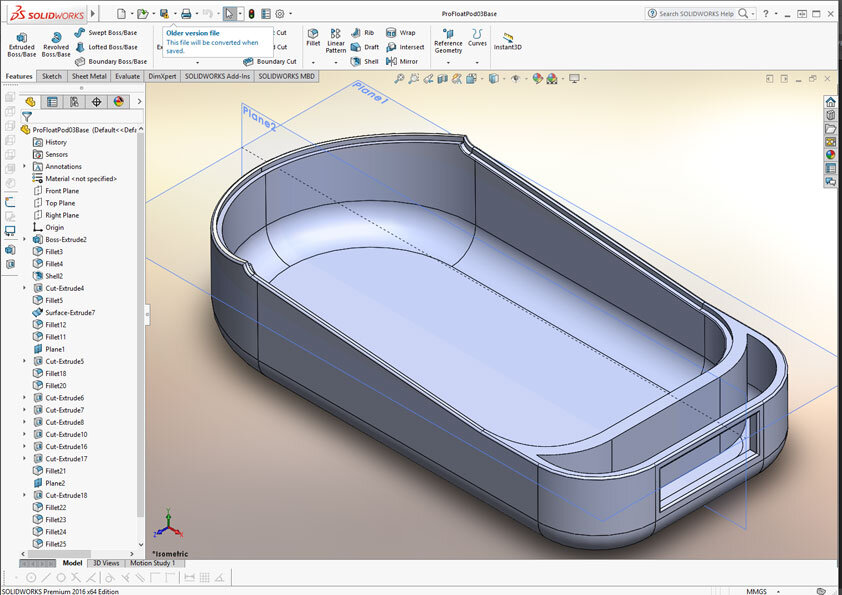Open the DisplayManager color-ball tab
The image size is (842, 595).
tap(118, 101)
